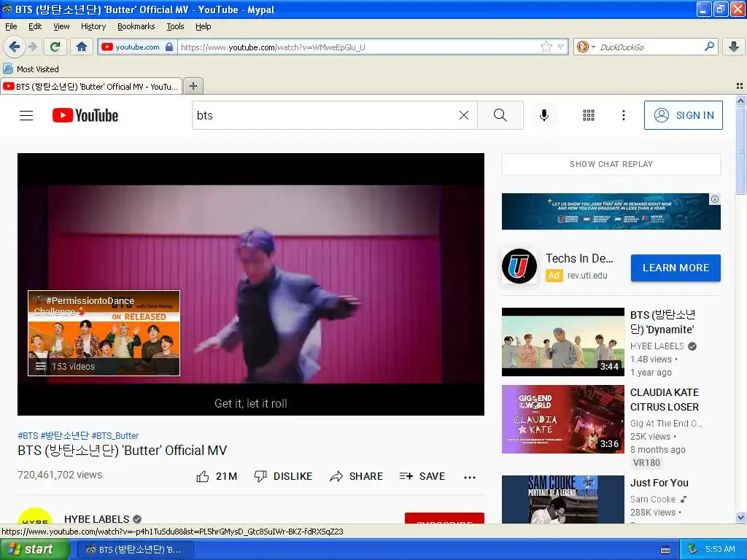Select the BTS Butter Official MV tab
This screenshot has height=560, width=747.
[91, 87]
